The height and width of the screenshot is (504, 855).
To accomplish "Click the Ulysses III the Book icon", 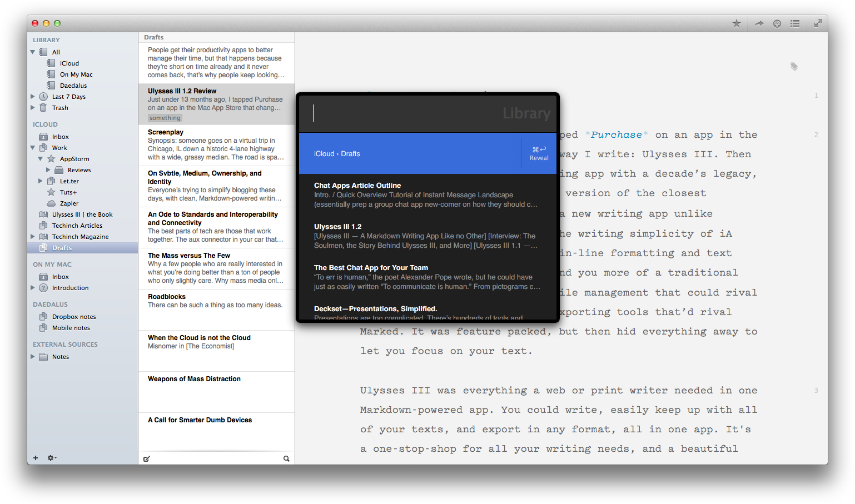I will (43, 214).
